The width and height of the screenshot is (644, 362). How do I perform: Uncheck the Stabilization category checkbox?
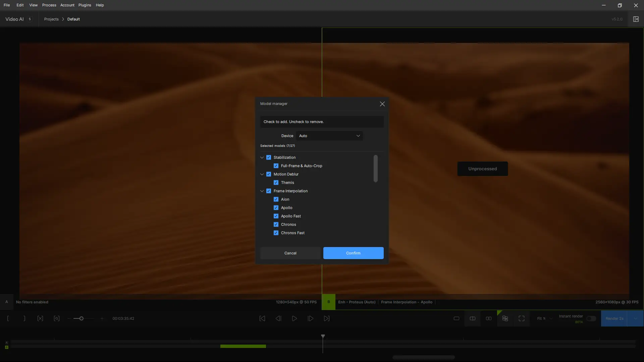click(269, 158)
